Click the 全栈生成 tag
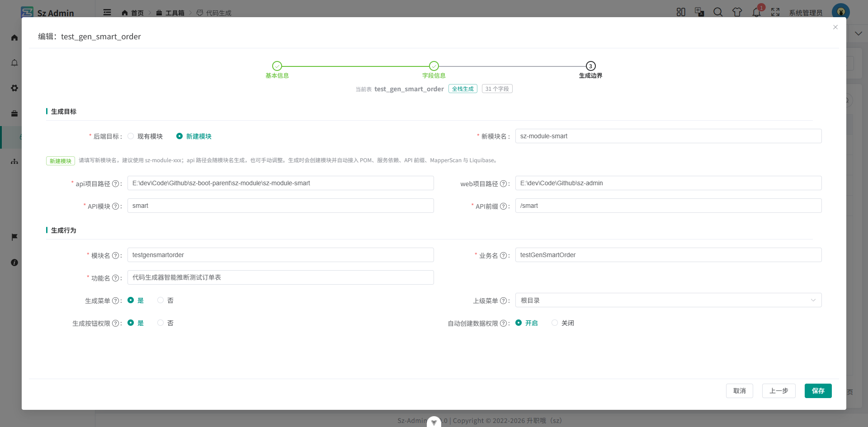 (463, 89)
